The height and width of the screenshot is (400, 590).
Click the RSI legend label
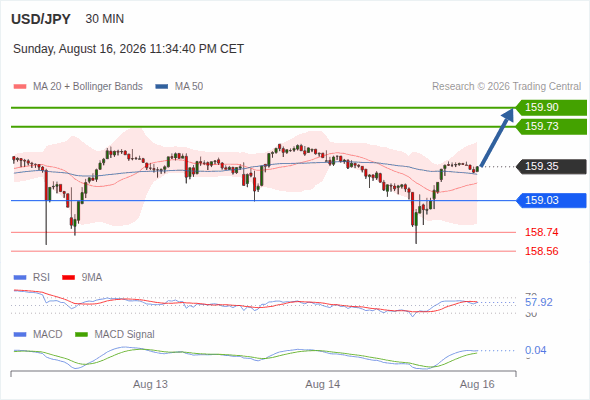pos(41,278)
